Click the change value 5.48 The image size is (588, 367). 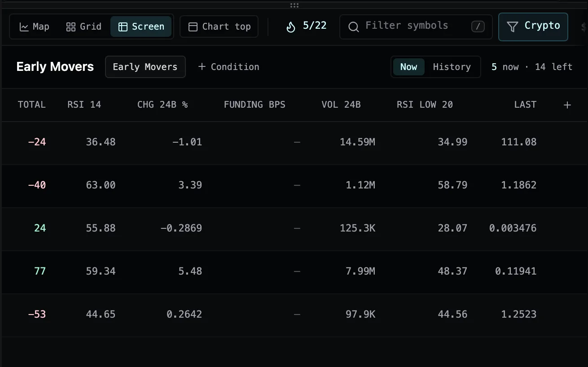coord(190,271)
